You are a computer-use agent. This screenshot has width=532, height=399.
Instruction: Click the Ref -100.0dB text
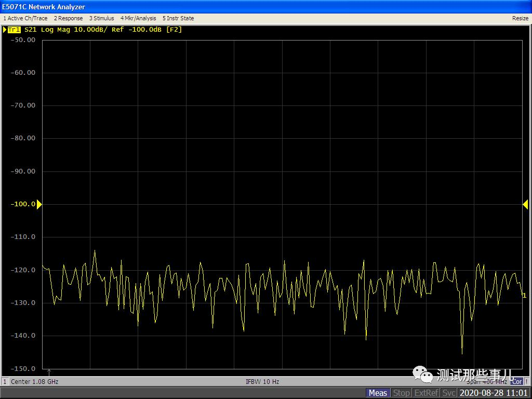click(x=137, y=30)
